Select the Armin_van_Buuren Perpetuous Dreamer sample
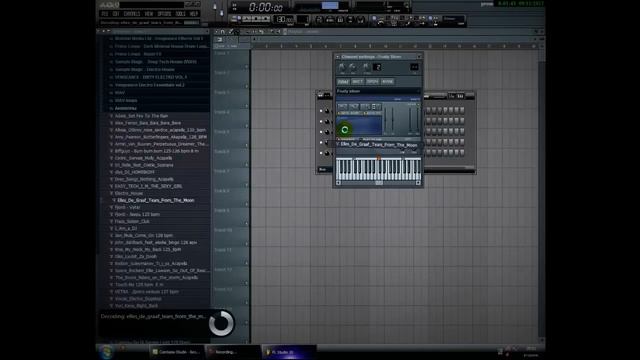The image size is (640, 360). [x=161, y=144]
